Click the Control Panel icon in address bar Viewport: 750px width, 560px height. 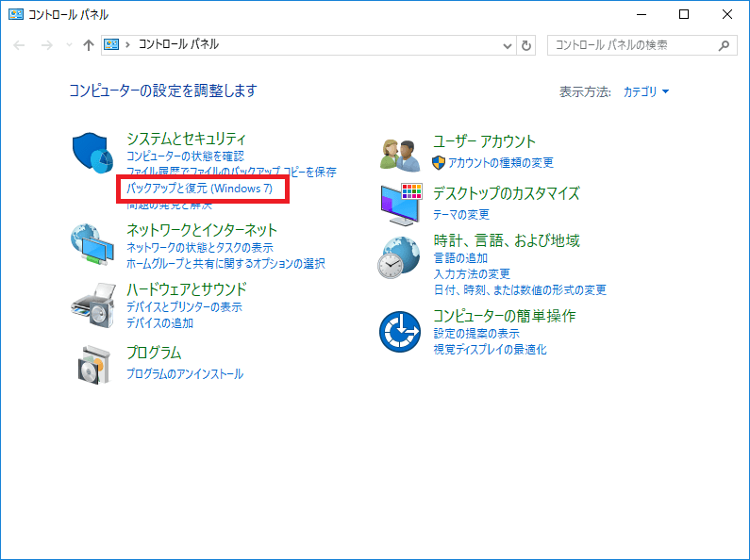[x=111, y=44]
